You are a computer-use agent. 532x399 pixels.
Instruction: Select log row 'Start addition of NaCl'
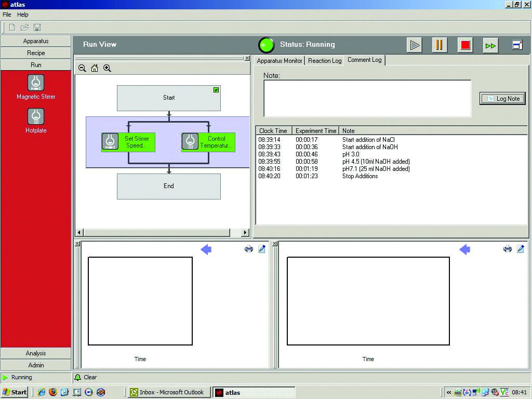coord(392,140)
